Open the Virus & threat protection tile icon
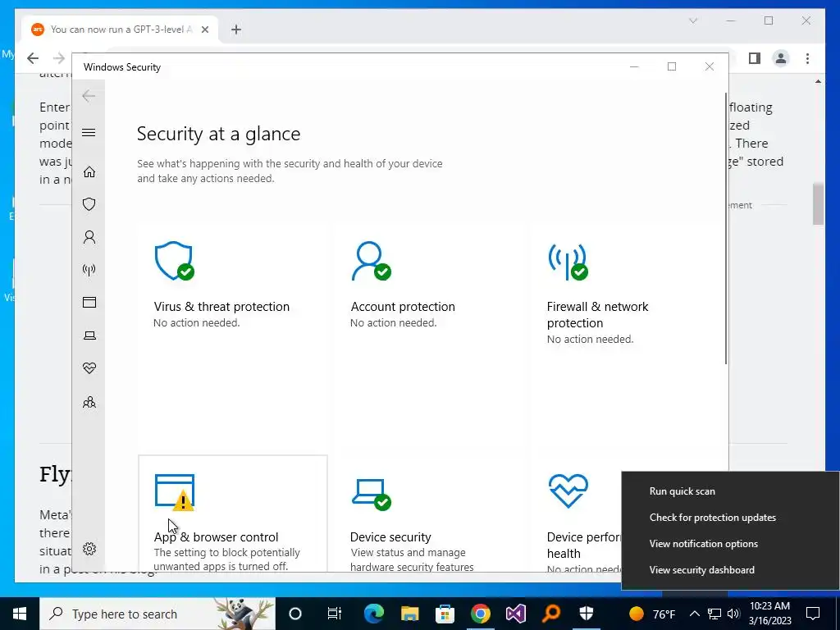This screenshot has width=840, height=630. click(x=174, y=261)
